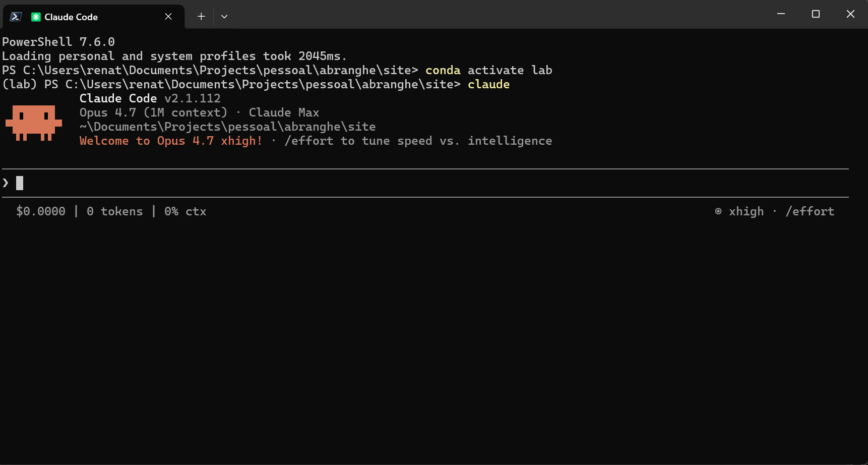Screen dimensions: 868x465
Task: Click the Claude Code spark icon on the tab
Action: pyautogui.click(x=35, y=16)
